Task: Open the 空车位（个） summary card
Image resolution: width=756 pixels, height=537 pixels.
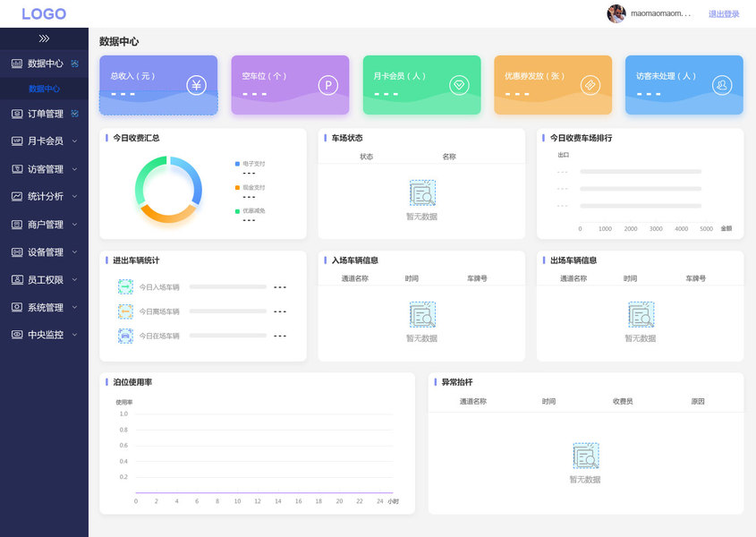Action: [290, 85]
